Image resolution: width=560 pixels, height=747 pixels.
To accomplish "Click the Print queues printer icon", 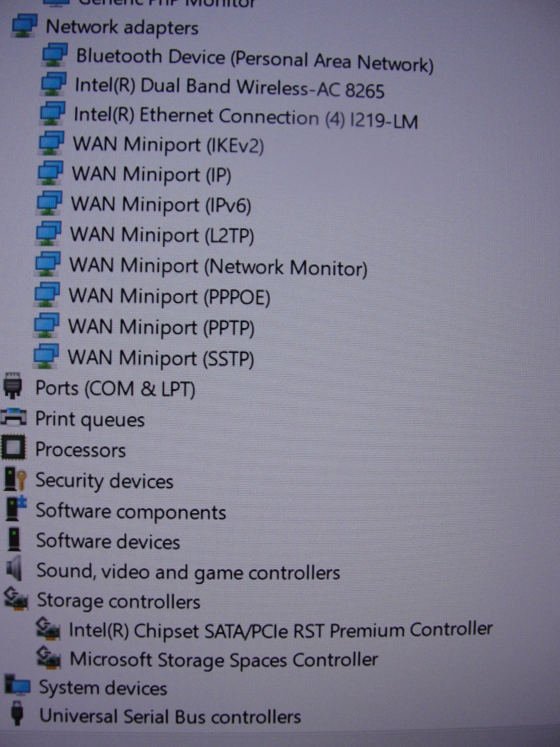I will [13, 417].
